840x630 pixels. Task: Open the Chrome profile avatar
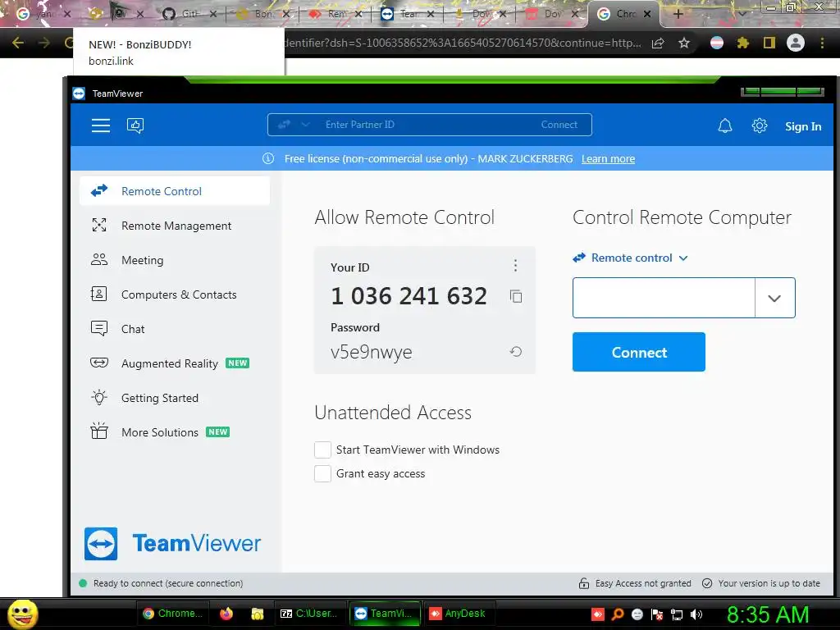[x=796, y=43]
